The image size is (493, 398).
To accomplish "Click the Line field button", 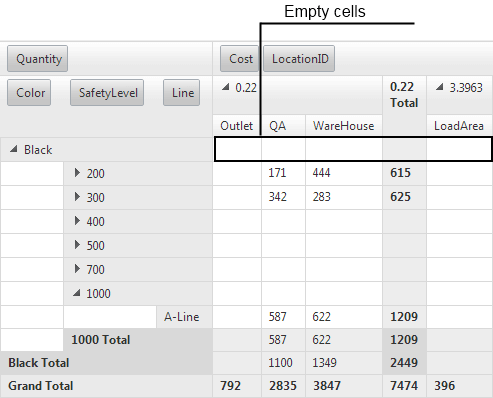I will pos(181,92).
